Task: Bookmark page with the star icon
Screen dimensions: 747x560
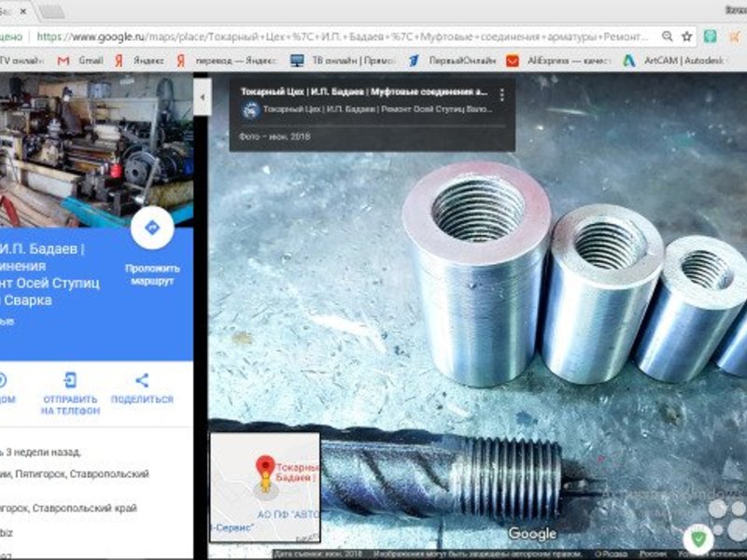Action: 687,36
